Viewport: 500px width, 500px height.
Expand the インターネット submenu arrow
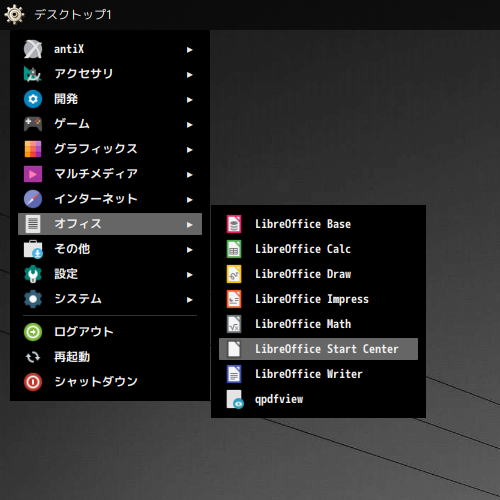coord(189,200)
